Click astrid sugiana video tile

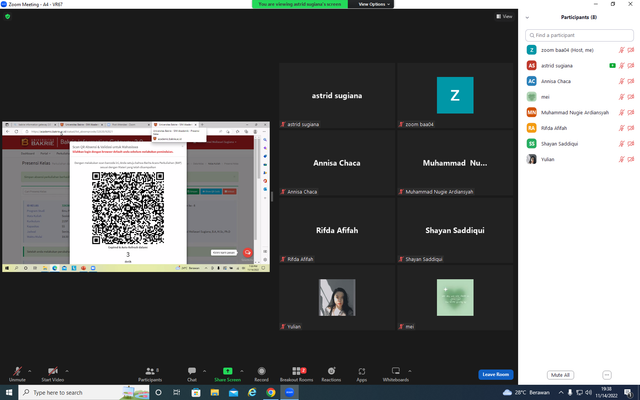pyautogui.click(x=337, y=96)
